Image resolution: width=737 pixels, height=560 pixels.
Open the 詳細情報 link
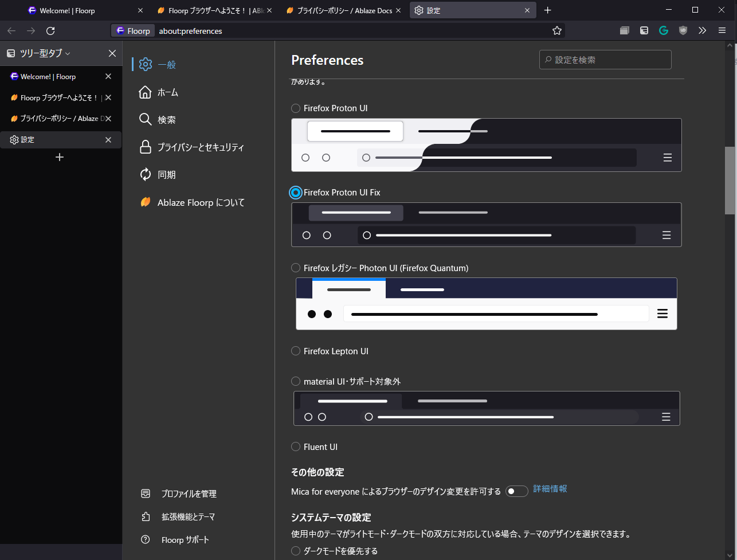click(550, 489)
